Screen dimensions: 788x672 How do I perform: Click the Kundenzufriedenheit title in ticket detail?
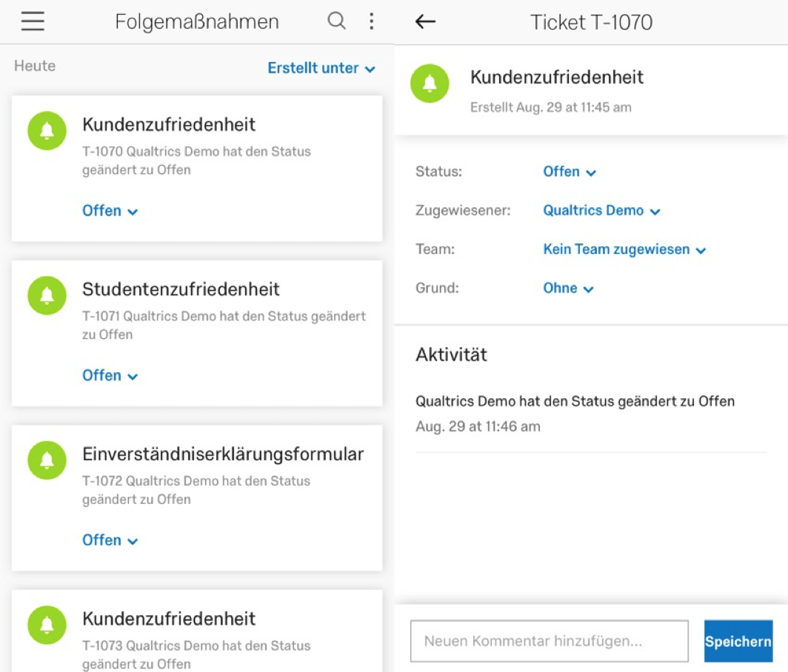click(x=557, y=78)
